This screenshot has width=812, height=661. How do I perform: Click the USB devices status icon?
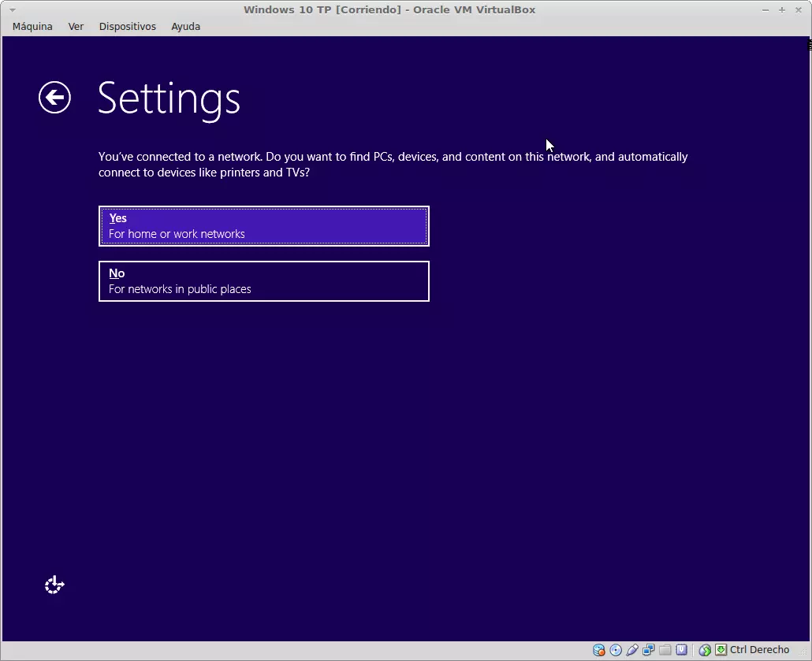coord(632,650)
